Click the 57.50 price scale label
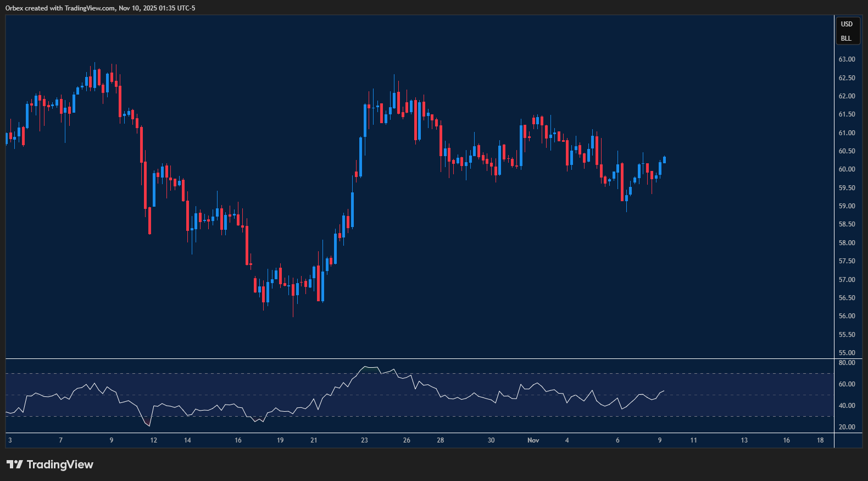Viewport: 868px width, 481px height. (x=847, y=261)
